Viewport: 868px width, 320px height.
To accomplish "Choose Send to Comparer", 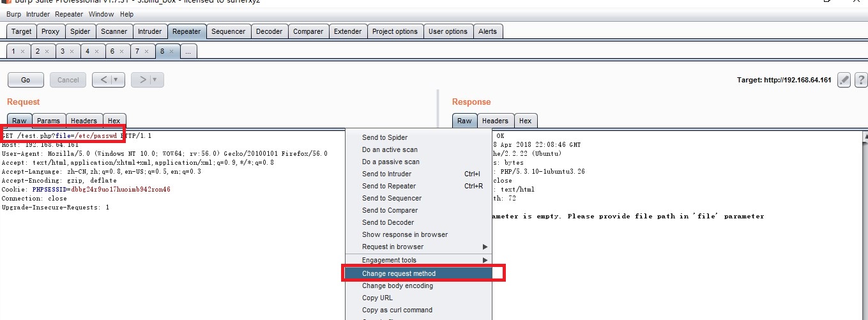I will (418, 210).
